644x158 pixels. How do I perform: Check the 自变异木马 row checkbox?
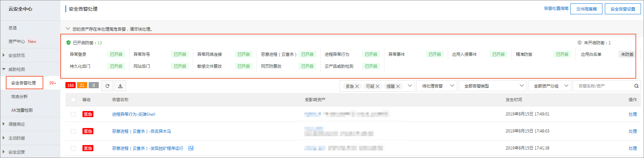point(73,131)
